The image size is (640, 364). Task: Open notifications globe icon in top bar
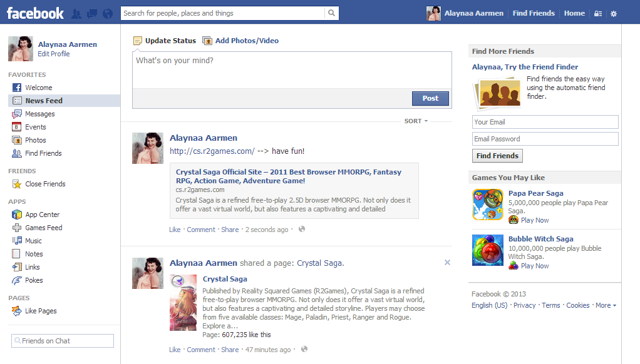coord(108,13)
